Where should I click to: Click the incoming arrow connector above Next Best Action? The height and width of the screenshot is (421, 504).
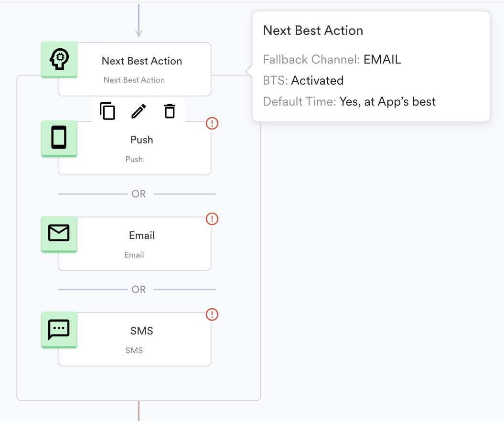point(138,22)
